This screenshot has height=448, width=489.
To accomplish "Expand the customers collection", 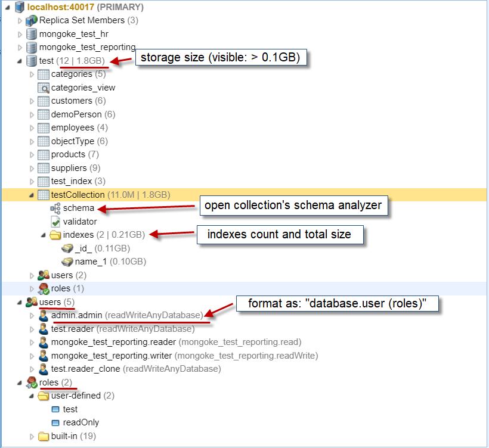I will [x=32, y=101].
